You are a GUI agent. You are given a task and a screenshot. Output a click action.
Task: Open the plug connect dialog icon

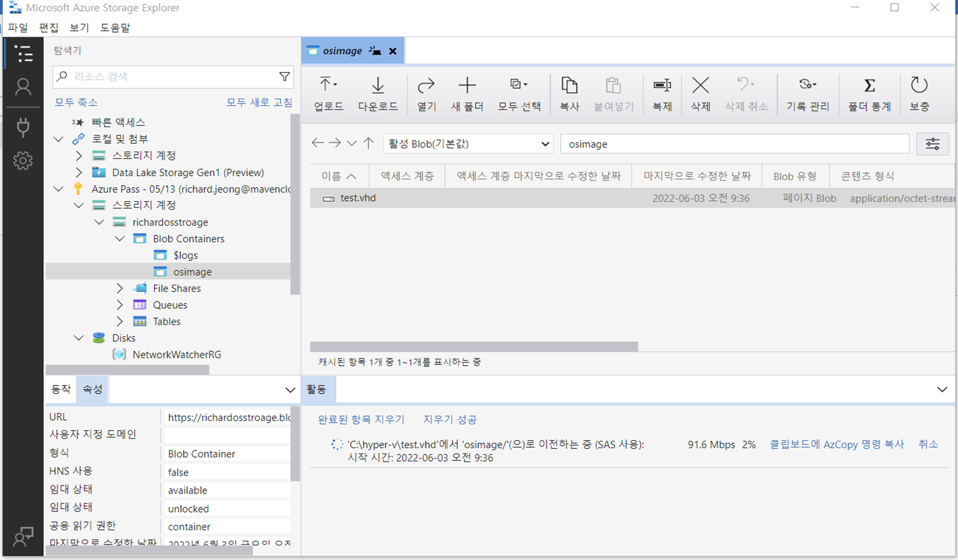pos(23,127)
